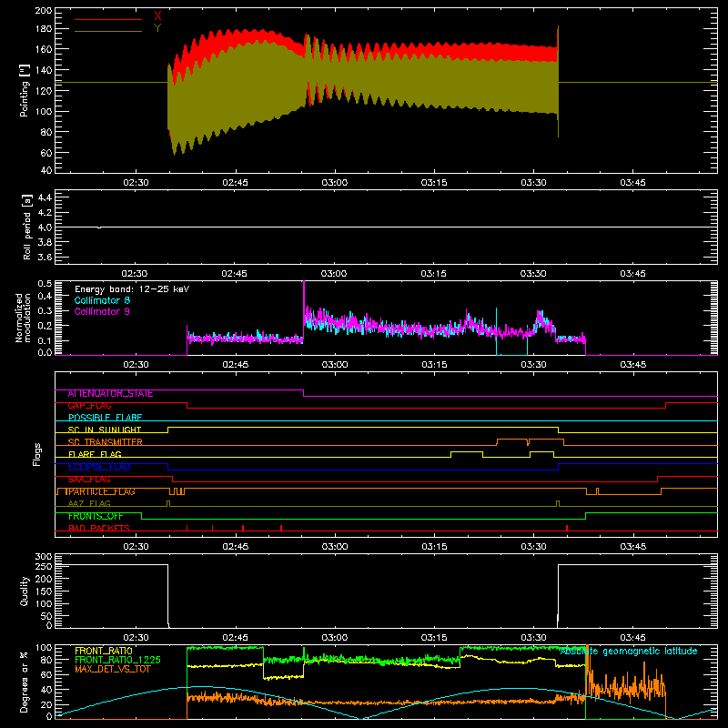Click the 4.4 tick on Roll period axis
Viewport: 728px width, 728px height.
[x=45, y=197]
